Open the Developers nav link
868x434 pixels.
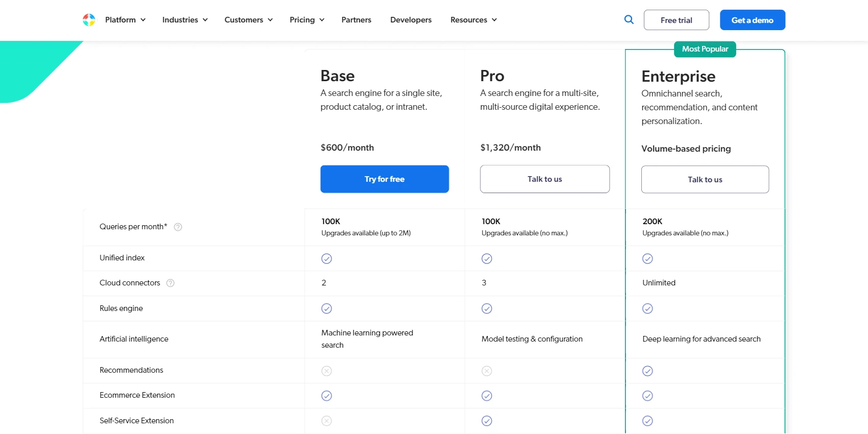411,20
